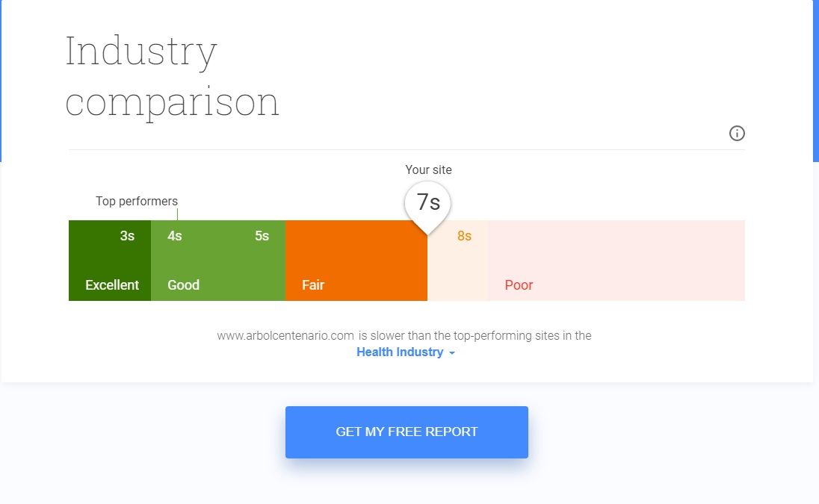
Task: Click the Your site label
Action: (x=428, y=170)
